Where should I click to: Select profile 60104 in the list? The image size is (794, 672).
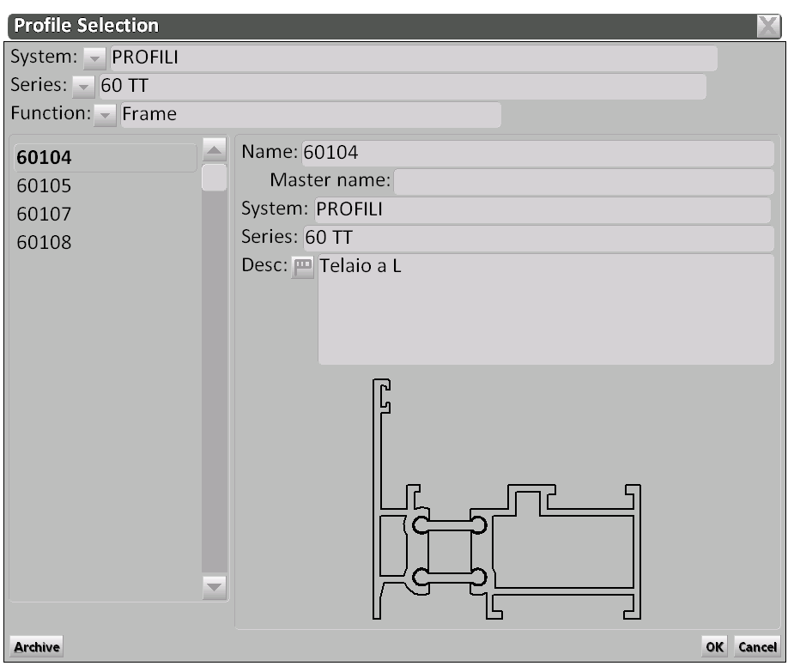click(106, 158)
